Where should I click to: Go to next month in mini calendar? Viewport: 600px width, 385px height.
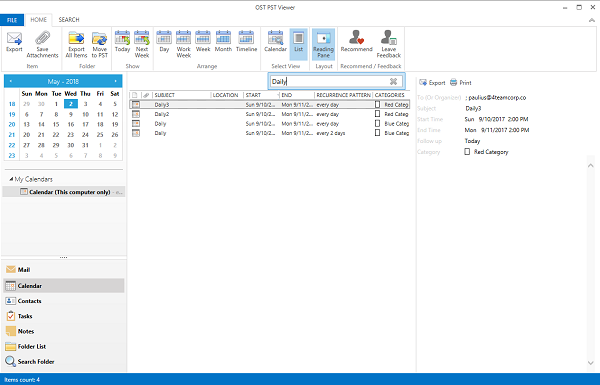(x=115, y=81)
